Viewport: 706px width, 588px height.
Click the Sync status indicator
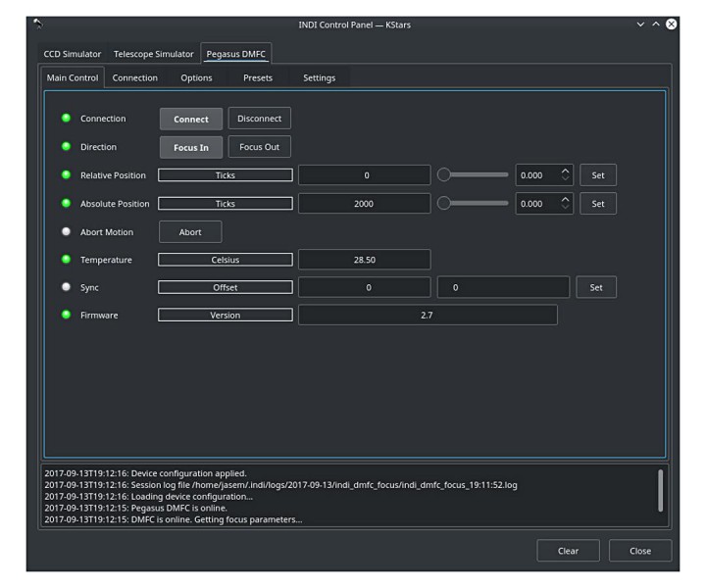pyautogui.click(x=67, y=287)
